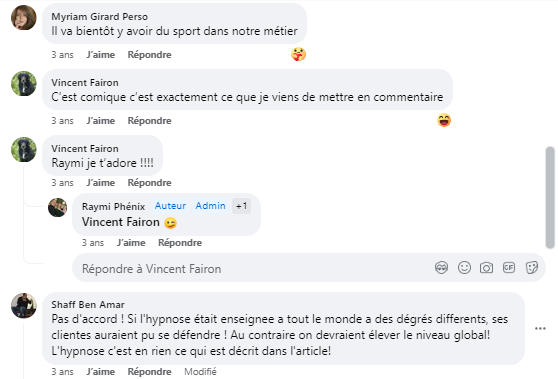Open GIF picker in reply box

[x=509, y=267]
